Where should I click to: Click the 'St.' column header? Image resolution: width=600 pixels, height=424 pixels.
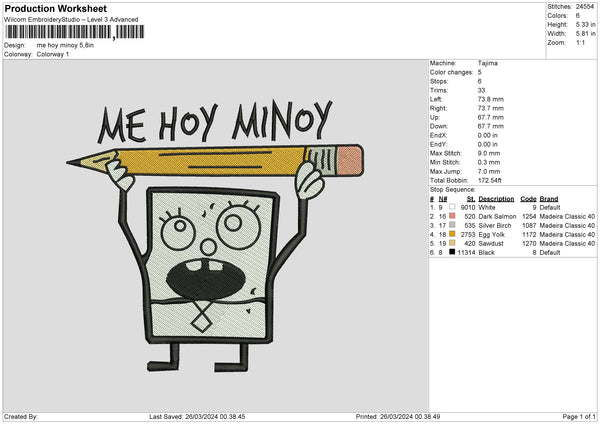coord(471,199)
